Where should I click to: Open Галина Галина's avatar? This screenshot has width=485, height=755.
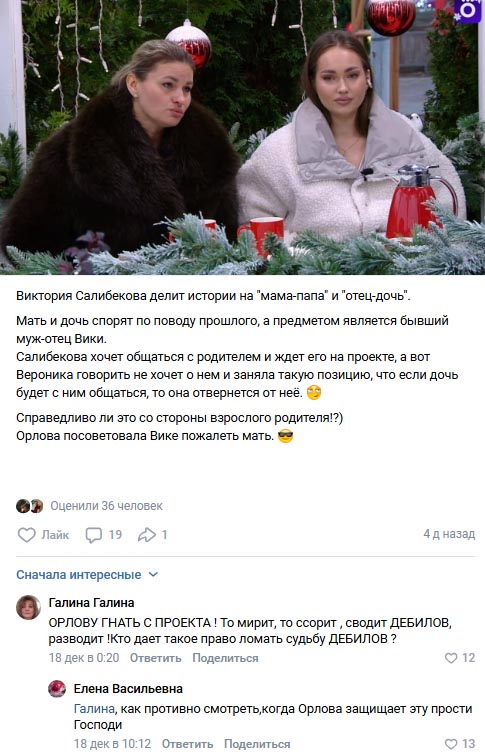point(28,607)
